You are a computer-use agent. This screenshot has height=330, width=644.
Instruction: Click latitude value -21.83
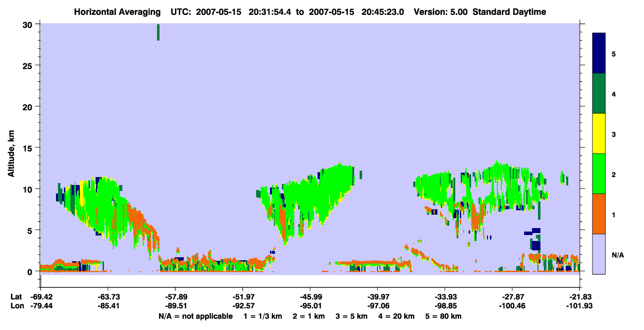580,297
